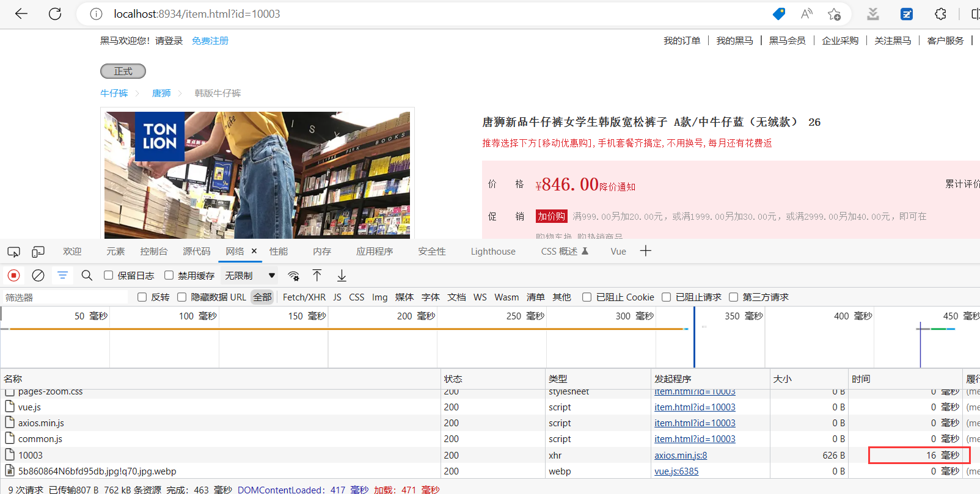
Task: Filter requests by Img type
Action: tap(379, 297)
